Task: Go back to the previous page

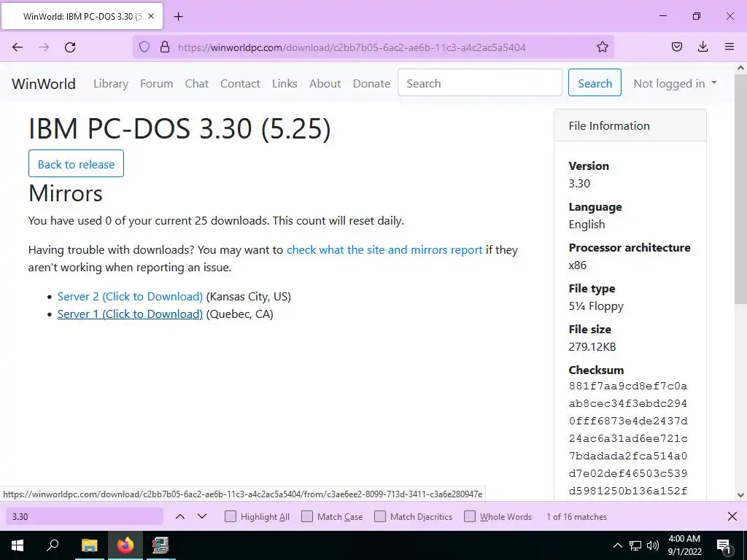Action: [18, 47]
